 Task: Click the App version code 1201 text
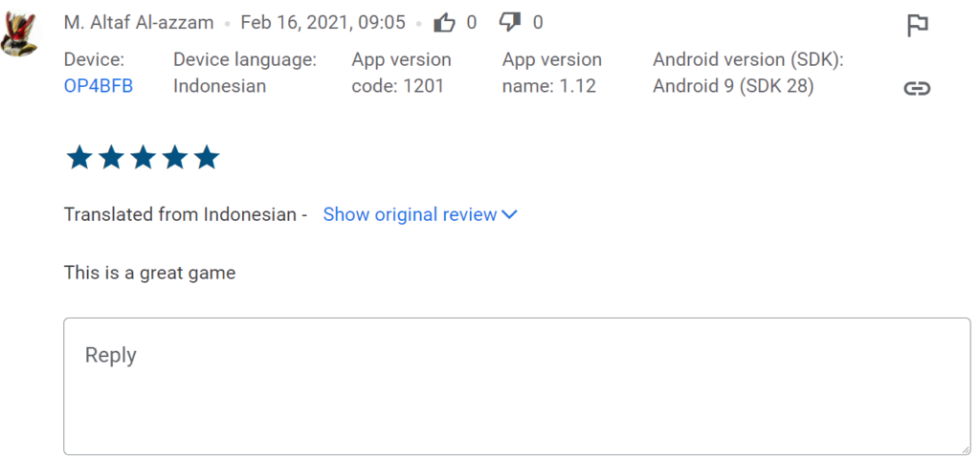398,86
